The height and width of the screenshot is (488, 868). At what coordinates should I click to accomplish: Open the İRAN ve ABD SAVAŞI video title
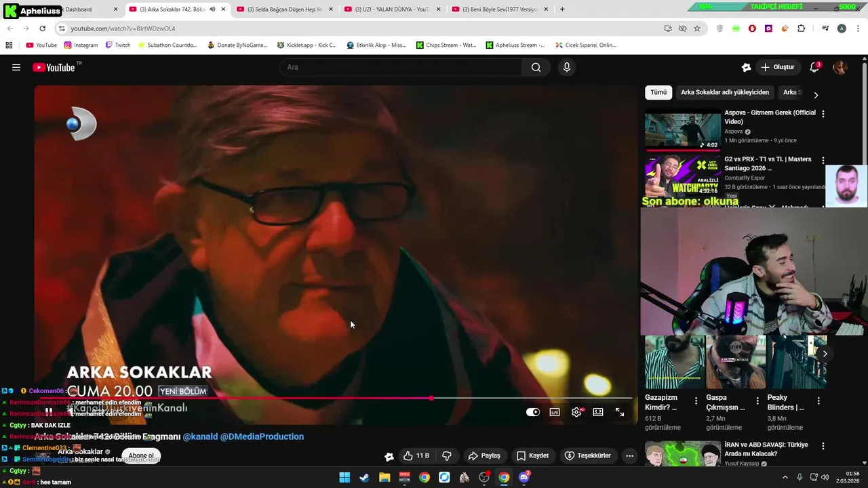(766, 449)
